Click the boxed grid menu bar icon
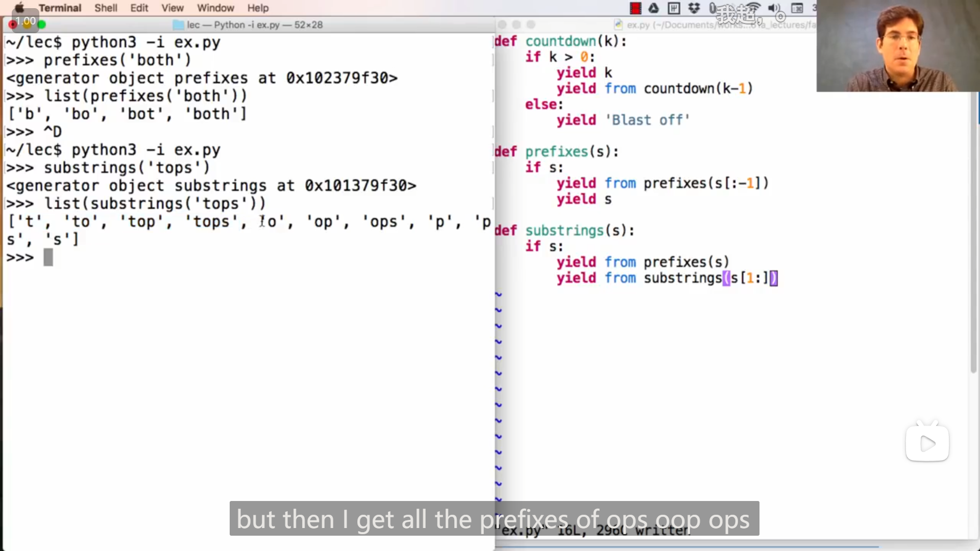Viewport: 980px width, 551px height. coord(674,8)
